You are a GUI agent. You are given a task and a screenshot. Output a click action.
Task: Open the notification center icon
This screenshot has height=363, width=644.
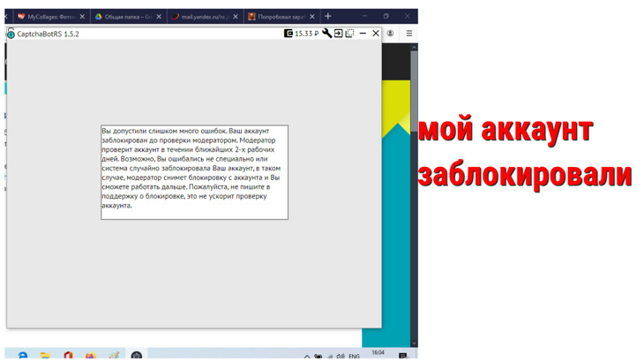(403, 356)
